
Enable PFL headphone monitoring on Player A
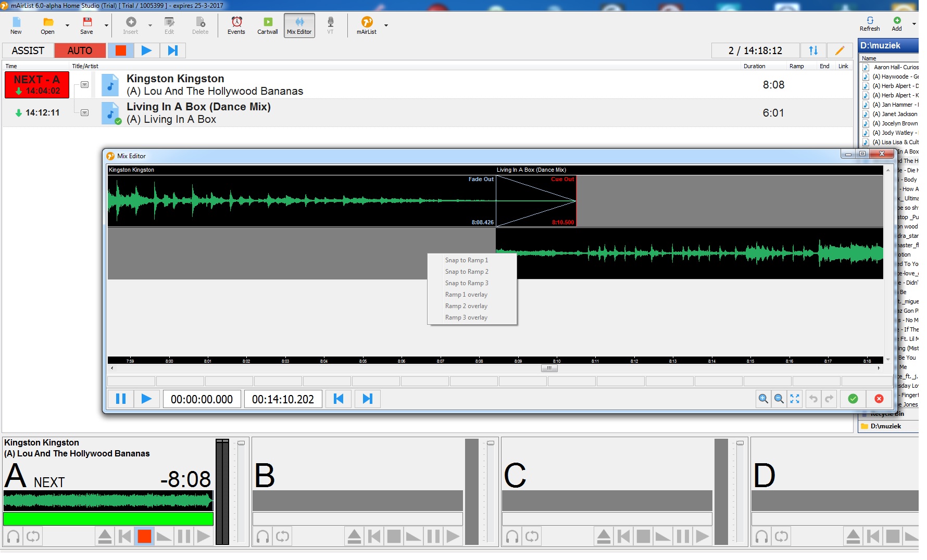pos(11,536)
